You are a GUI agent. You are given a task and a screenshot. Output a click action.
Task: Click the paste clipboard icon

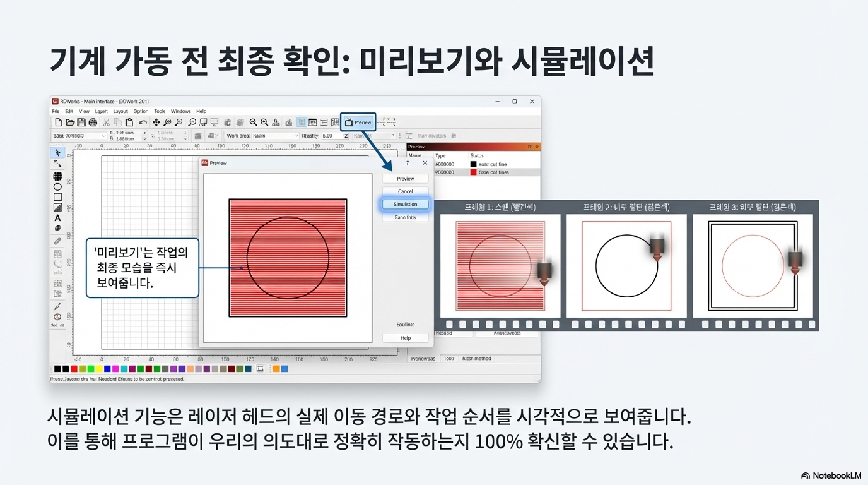click(129, 122)
